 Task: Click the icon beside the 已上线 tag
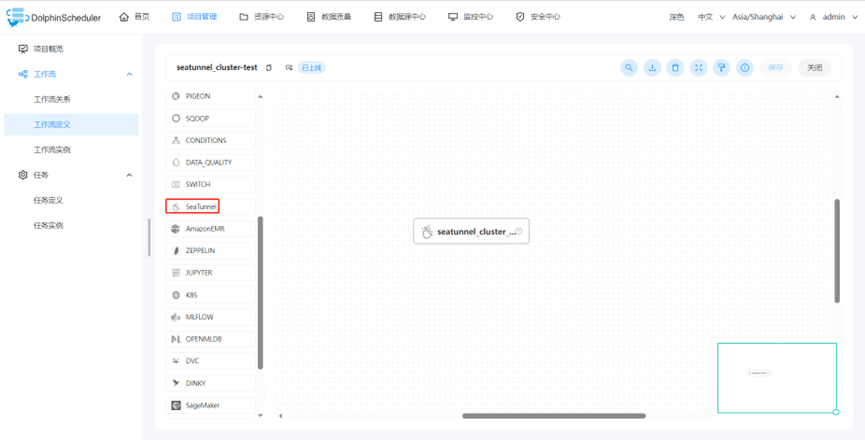tap(289, 68)
